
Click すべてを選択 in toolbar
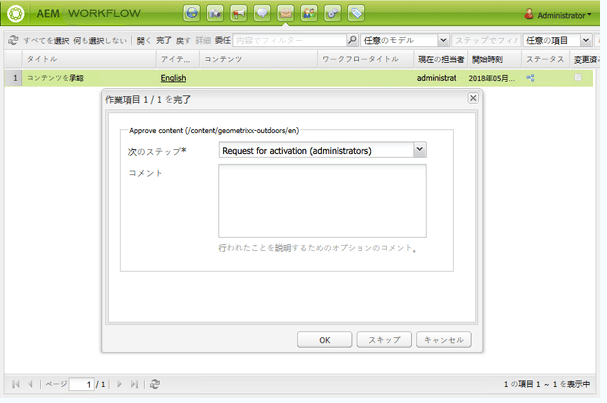[46, 40]
